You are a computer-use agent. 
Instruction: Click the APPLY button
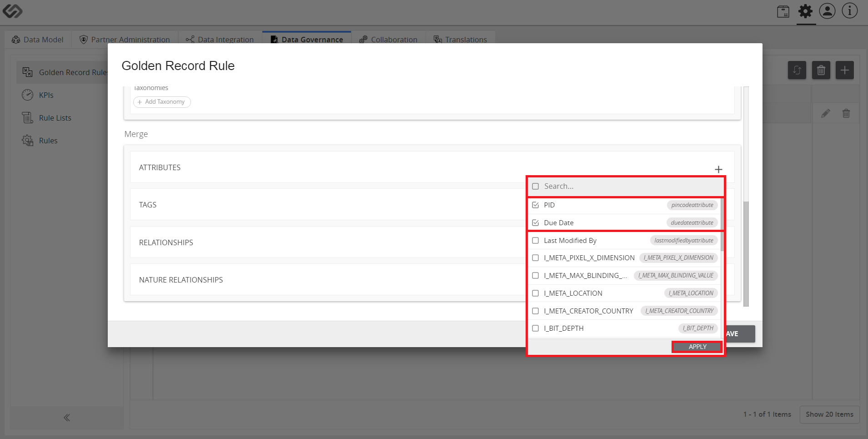click(697, 347)
